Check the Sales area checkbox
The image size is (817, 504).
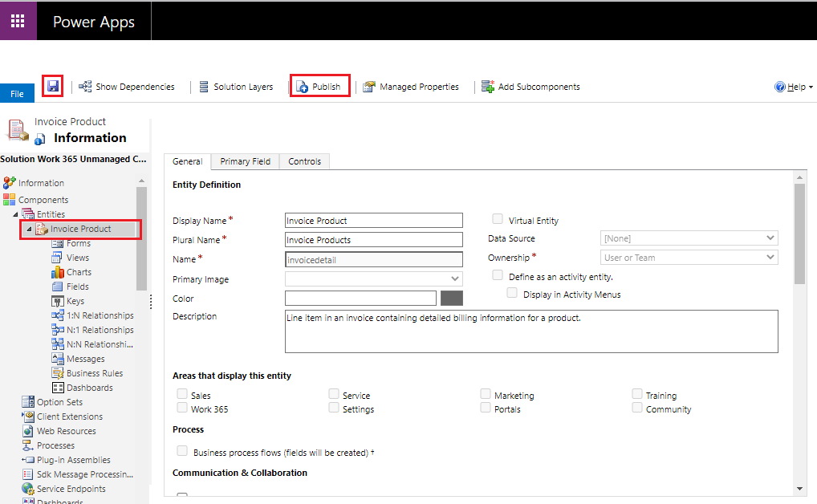(x=182, y=393)
